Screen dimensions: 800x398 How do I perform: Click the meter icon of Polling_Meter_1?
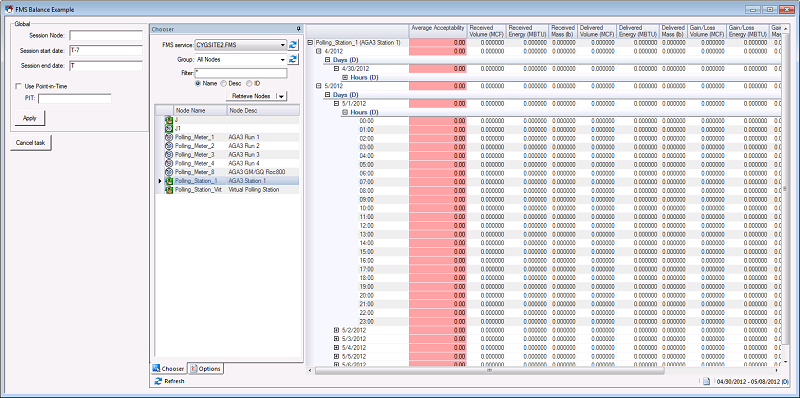point(169,137)
